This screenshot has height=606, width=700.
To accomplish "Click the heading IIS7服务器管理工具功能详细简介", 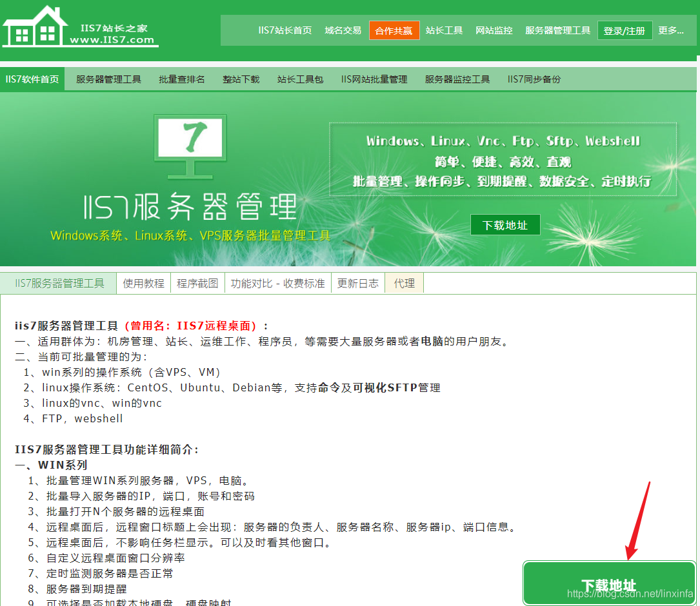I will [106, 449].
